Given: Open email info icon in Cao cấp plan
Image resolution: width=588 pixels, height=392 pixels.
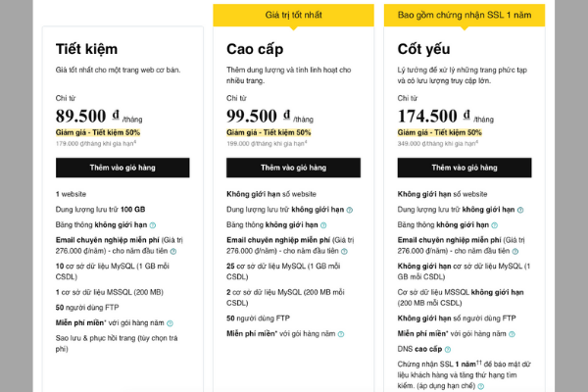Looking at the screenshot, I should click(x=344, y=251).
